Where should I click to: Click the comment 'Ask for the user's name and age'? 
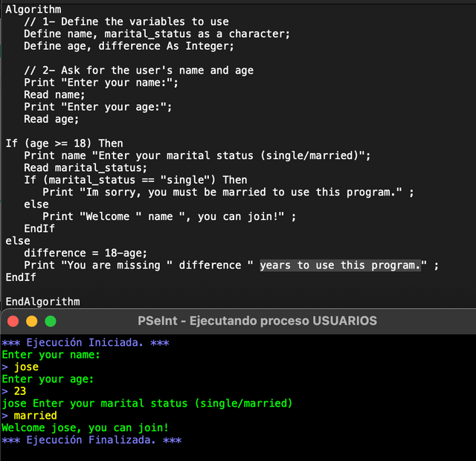point(157,70)
